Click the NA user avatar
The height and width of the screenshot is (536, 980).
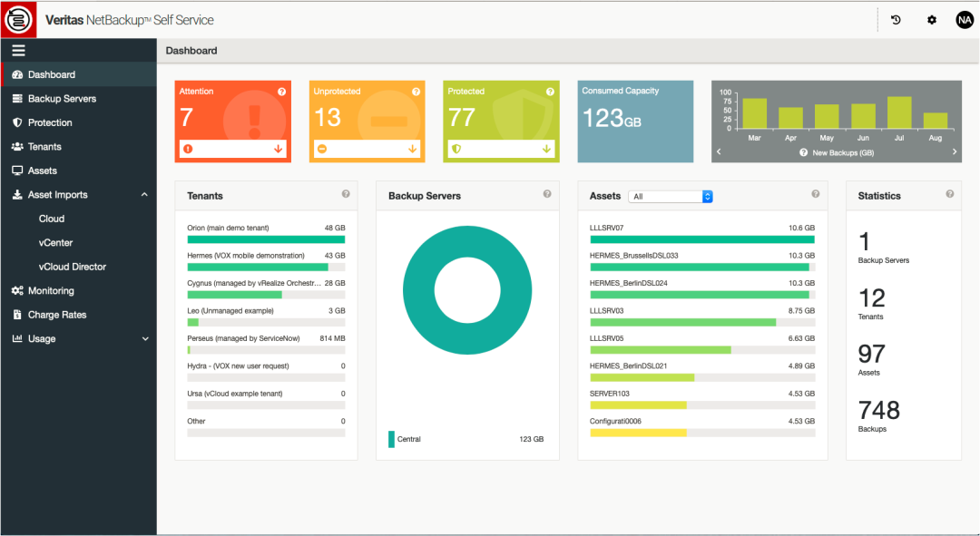coord(964,19)
